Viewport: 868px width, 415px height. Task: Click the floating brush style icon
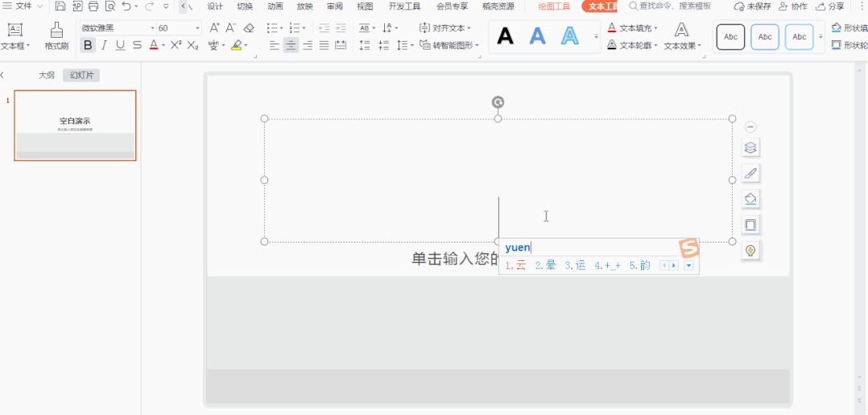pyautogui.click(x=750, y=173)
